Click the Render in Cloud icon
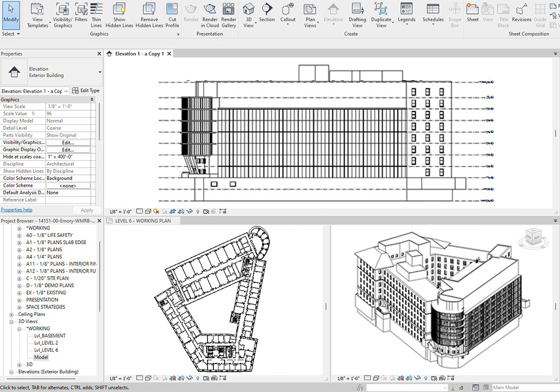Screen dimensions: 560x392 tap(210, 15)
